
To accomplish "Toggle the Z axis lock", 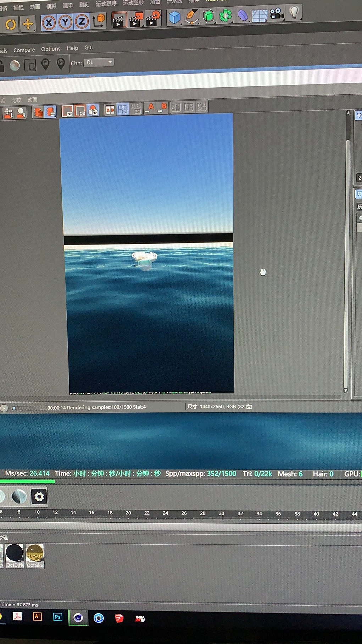I will 82,22.
